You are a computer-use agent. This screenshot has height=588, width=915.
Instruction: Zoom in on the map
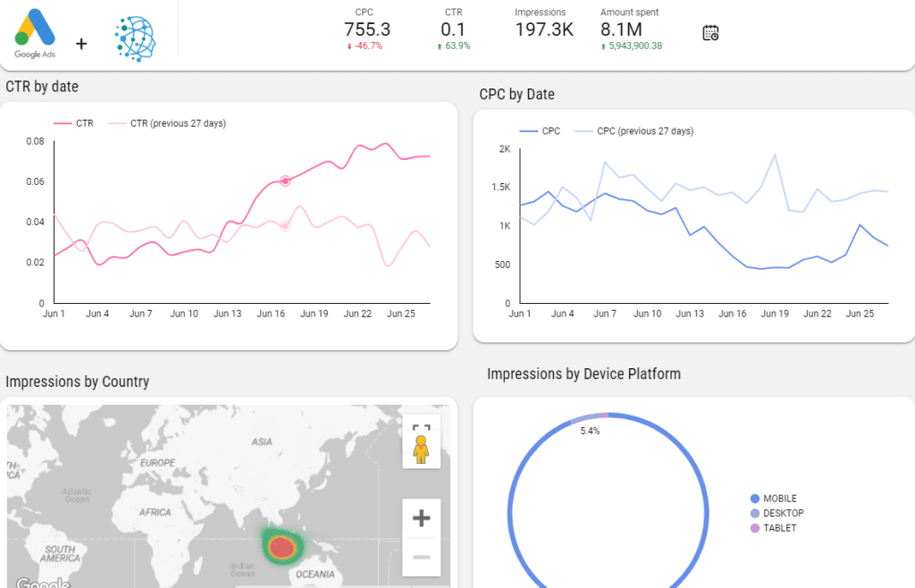pos(421,517)
